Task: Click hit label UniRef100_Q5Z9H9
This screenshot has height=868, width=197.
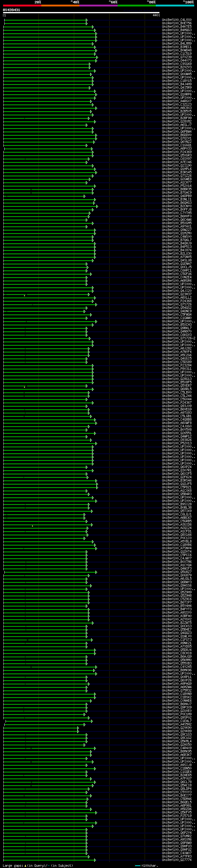Action: (177, 592)
